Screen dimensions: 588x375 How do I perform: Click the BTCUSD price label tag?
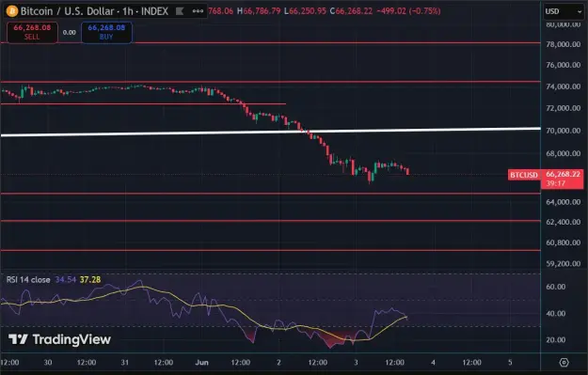point(524,175)
